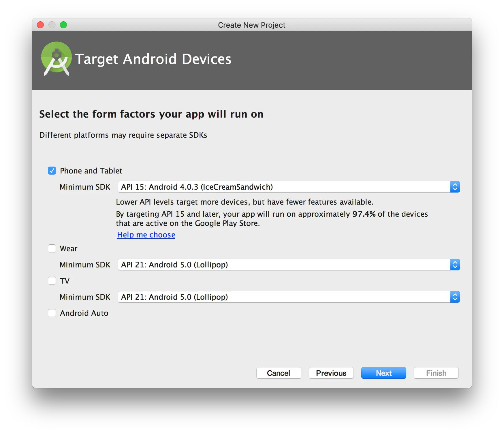The image size is (504, 434).
Task: Open the Phone and Tablet Minimum SDK dropdown
Action: [289, 187]
